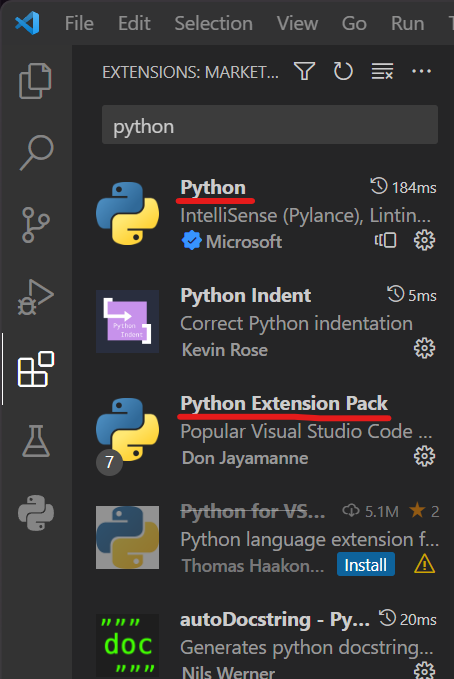The height and width of the screenshot is (679, 454).
Task: Open the Run and Debug view
Action: pyautogui.click(x=36, y=297)
